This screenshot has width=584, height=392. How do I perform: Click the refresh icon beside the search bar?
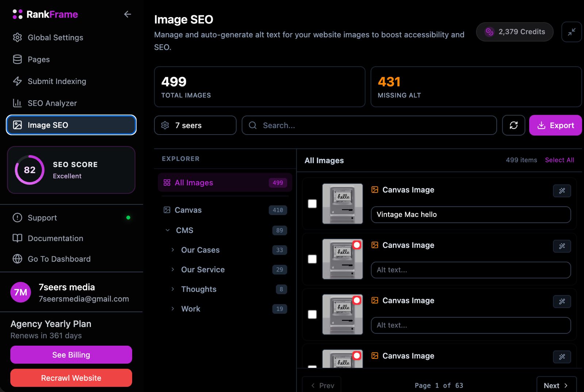pos(514,125)
